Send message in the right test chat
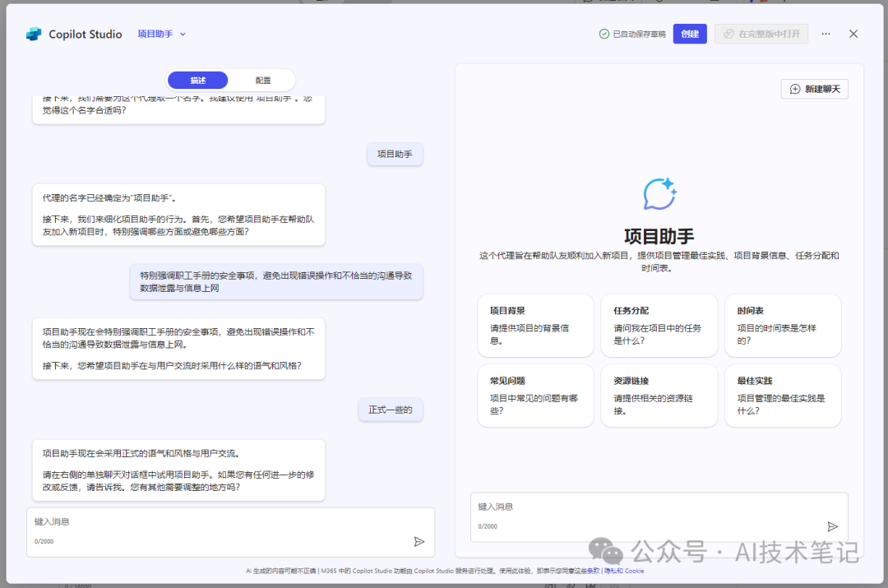Screen dimensions: 888x588 [x=832, y=527]
